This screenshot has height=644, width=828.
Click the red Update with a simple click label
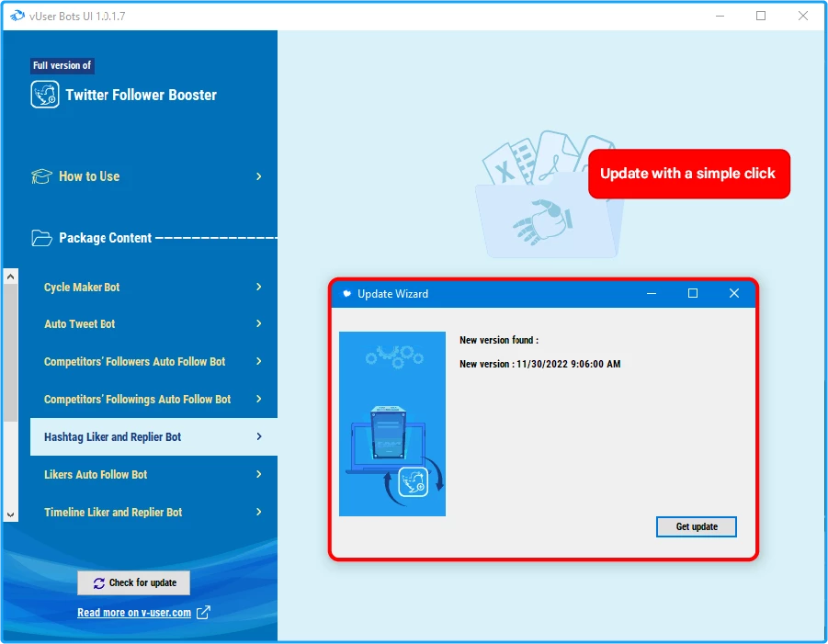tap(688, 174)
